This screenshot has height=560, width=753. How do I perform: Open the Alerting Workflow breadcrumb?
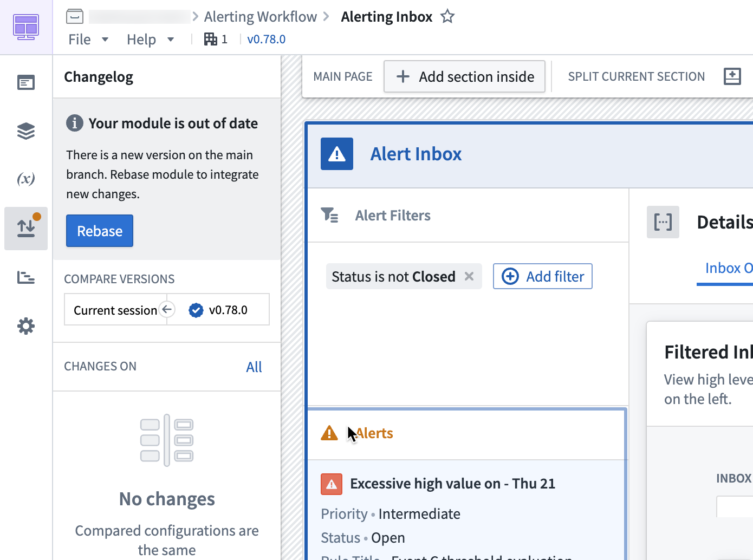pos(260,16)
